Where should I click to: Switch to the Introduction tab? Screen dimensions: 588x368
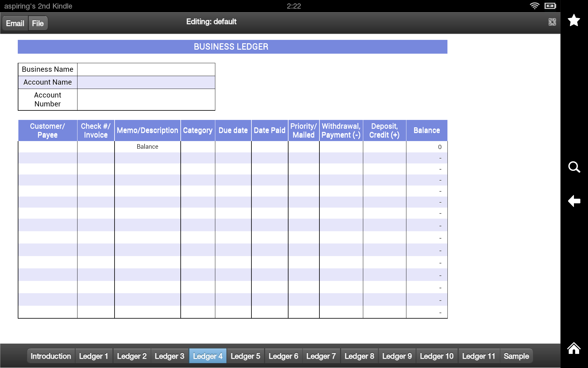click(51, 356)
